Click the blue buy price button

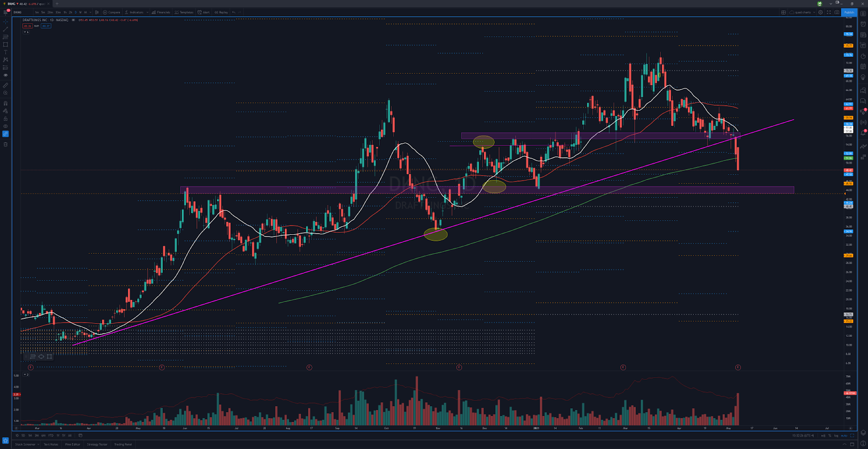[46, 26]
